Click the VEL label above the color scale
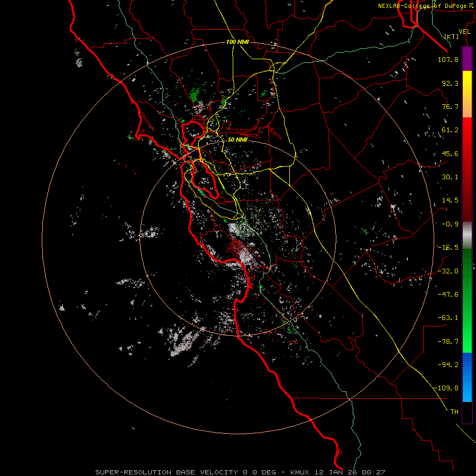 point(465,32)
